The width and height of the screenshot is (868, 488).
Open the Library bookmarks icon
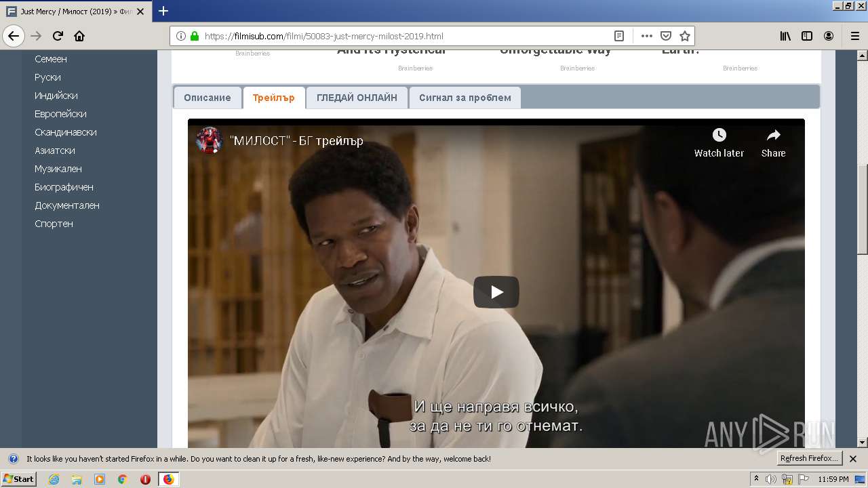tap(785, 36)
